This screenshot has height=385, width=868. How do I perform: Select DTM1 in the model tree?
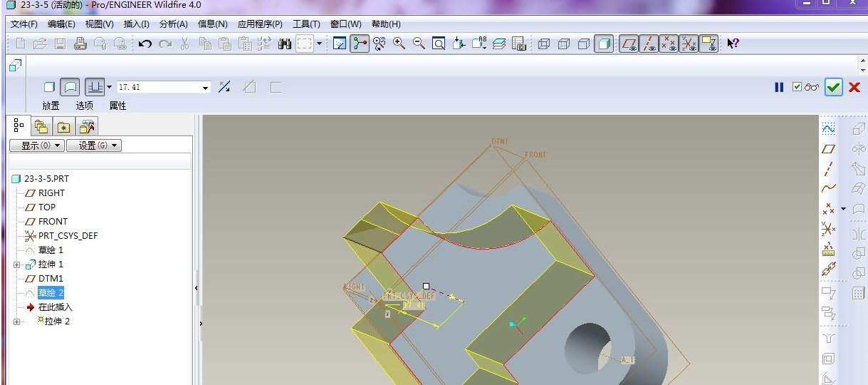(51, 278)
